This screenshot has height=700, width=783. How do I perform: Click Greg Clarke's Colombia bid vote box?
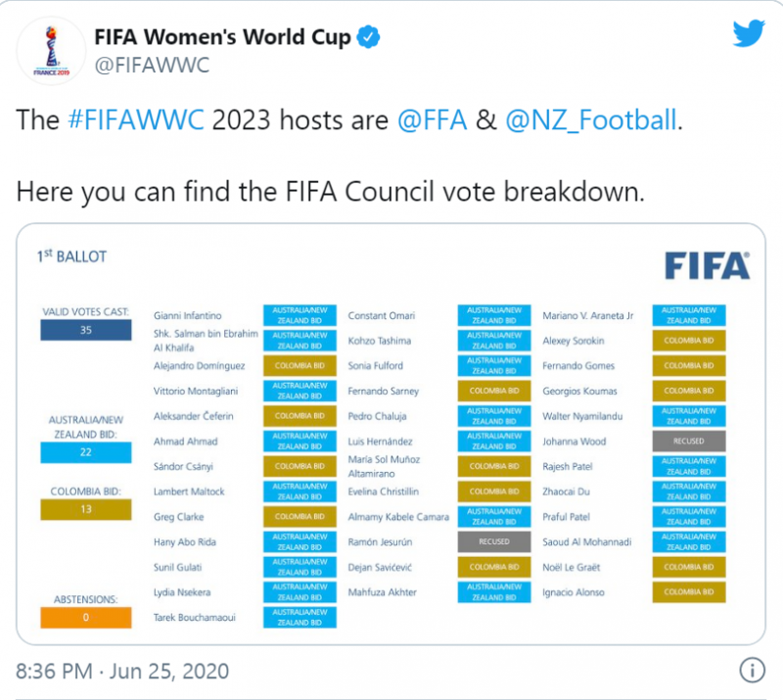(x=299, y=517)
